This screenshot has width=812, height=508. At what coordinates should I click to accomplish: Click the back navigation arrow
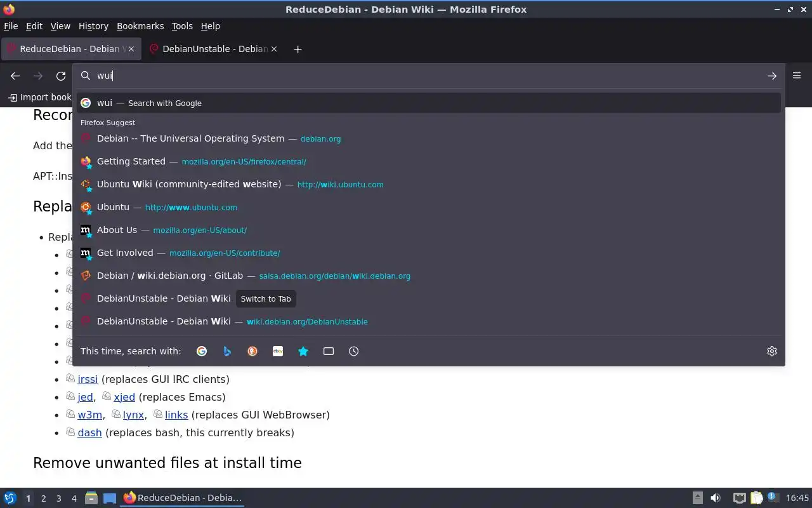(x=15, y=76)
